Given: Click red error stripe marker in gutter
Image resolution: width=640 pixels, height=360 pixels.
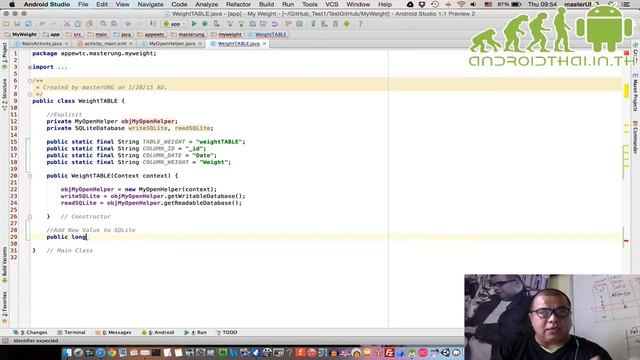Looking at the screenshot, I should point(626,241).
